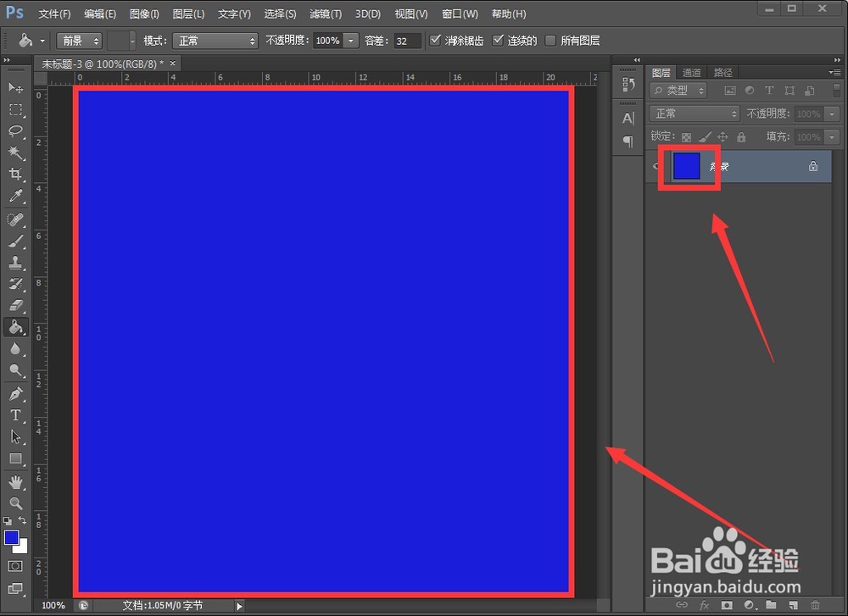This screenshot has width=848, height=616.
Task: Select the Zoom tool
Action: click(15, 503)
